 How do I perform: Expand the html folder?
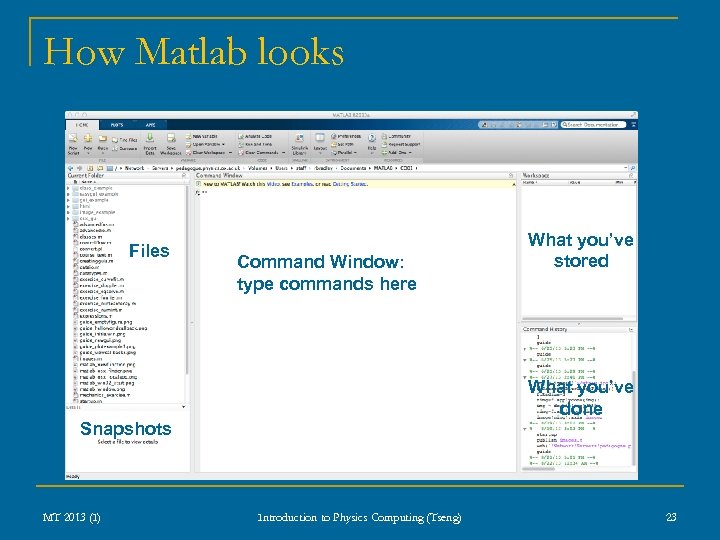(x=68, y=207)
